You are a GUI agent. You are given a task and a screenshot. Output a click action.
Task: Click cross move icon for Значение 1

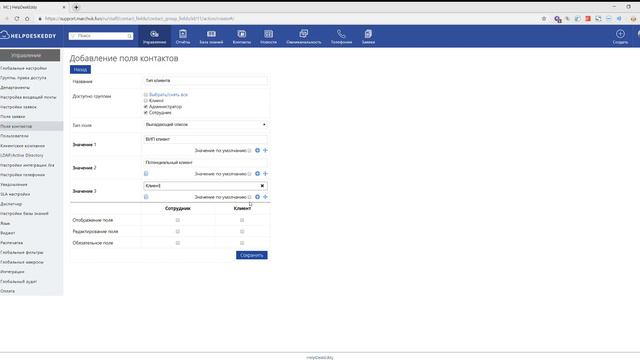click(x=265, y=151)
